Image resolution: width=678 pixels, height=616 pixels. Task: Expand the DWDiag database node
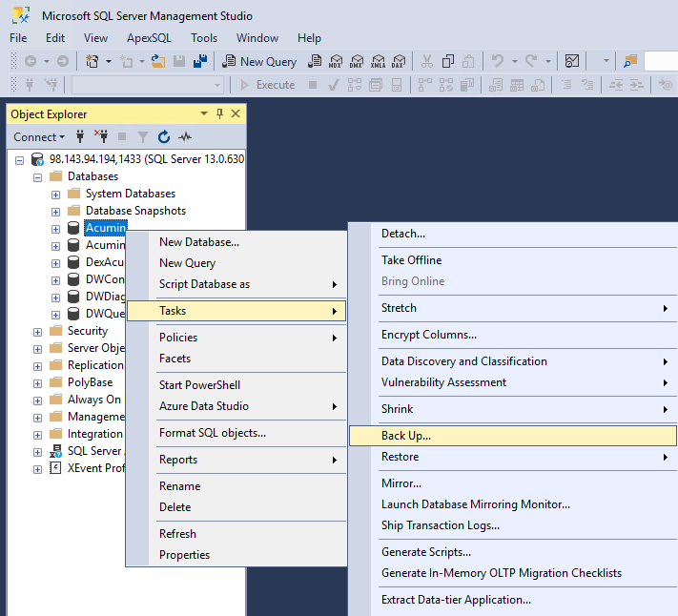point(55,298)
